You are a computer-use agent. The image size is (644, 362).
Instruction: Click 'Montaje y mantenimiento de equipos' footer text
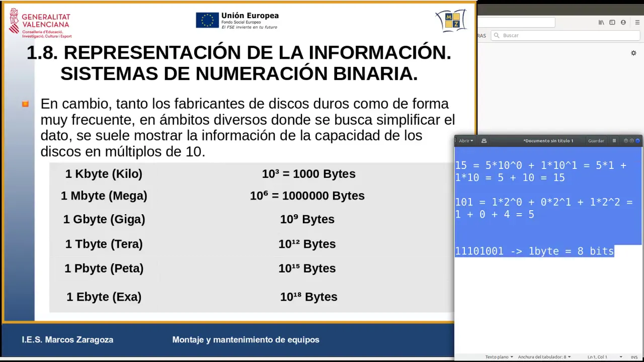click(x=246, y=340)
